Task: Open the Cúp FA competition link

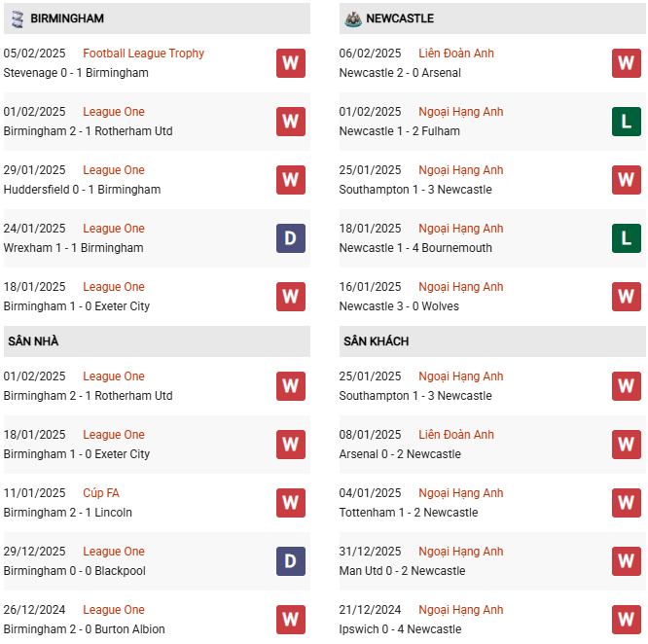Action: [101, 493]
